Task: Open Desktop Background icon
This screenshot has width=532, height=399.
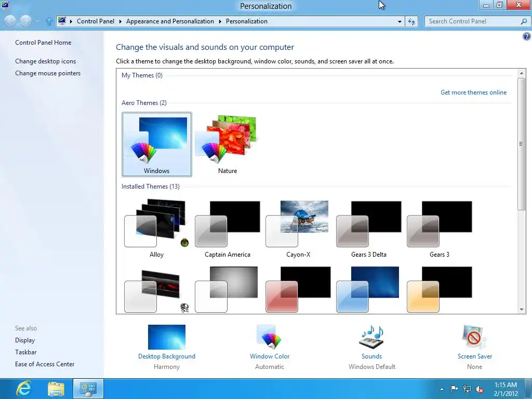Action: click(x=167, y=337)
